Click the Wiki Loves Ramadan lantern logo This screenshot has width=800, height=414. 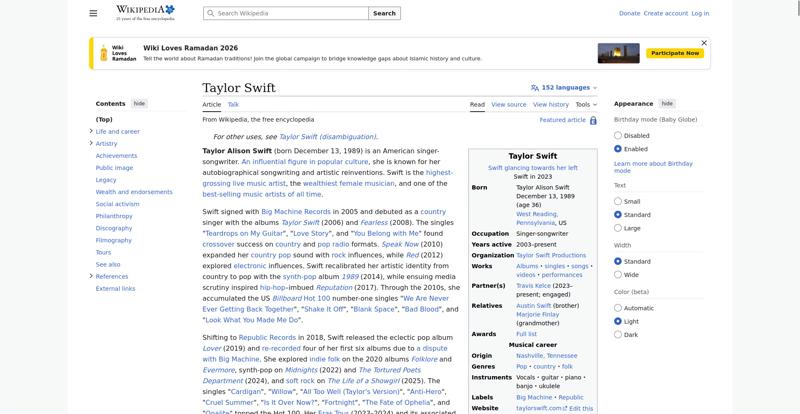(x=103, y=53)
